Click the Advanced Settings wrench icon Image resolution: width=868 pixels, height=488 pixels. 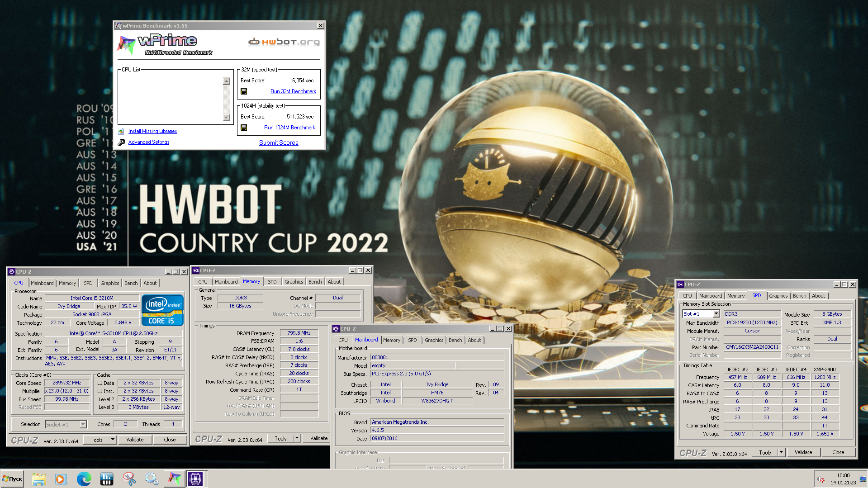click(121, 142)
